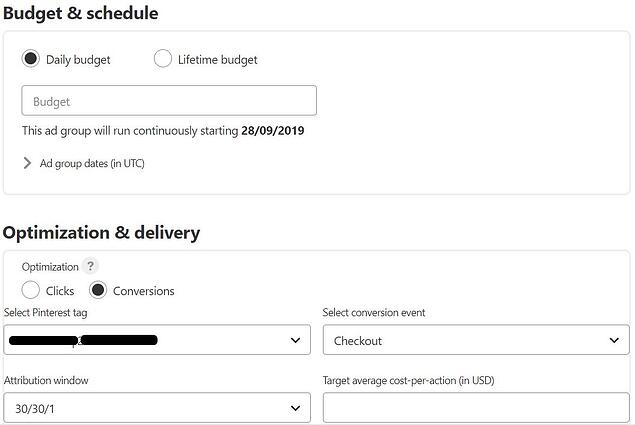Click the "Conversions" option label text
Image resolution: width=635 pixels, height=425 pixels.
(x=143, y=291)
